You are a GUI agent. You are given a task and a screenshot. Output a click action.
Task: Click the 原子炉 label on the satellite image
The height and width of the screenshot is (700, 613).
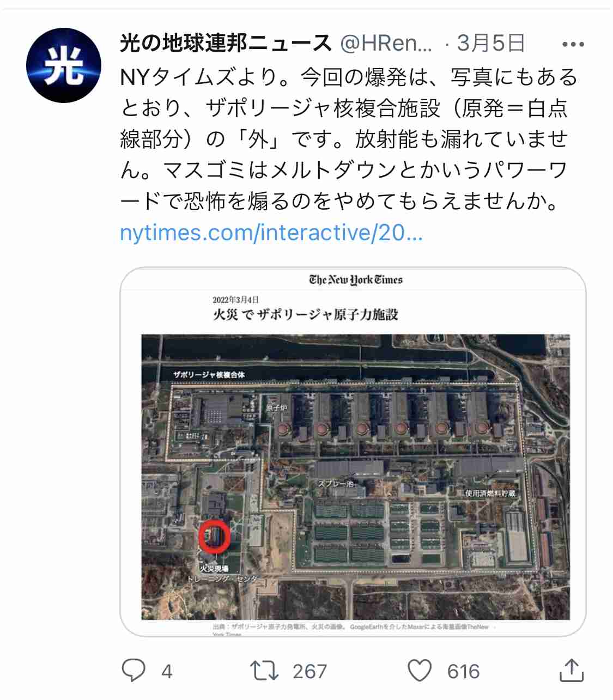point(276,407)
